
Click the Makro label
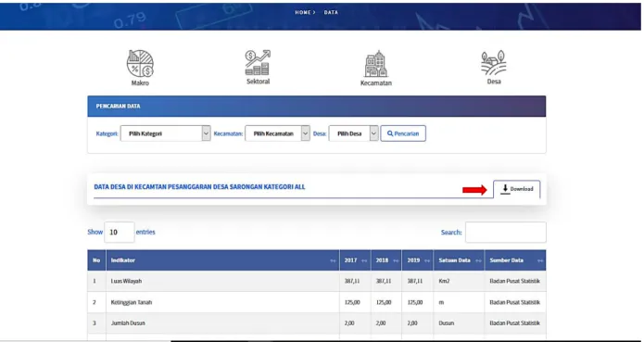coord(140,82)
